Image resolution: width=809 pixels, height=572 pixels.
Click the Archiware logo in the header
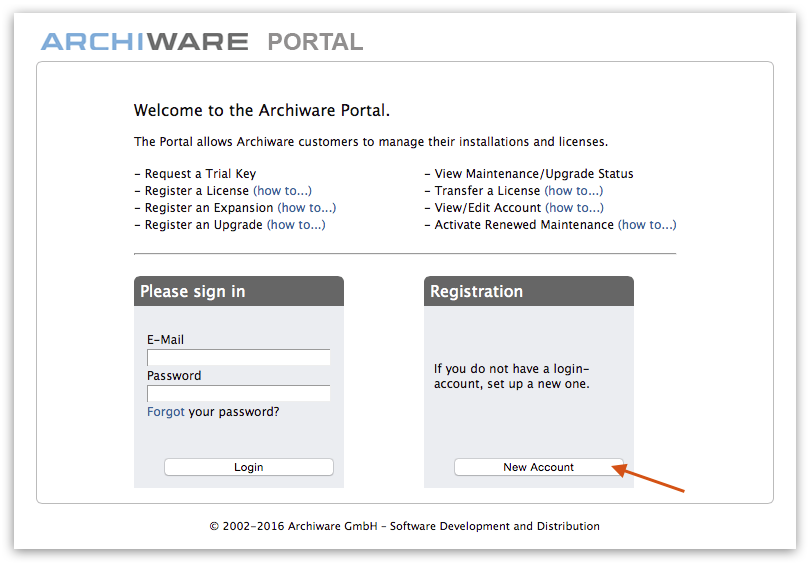point(144,42)
